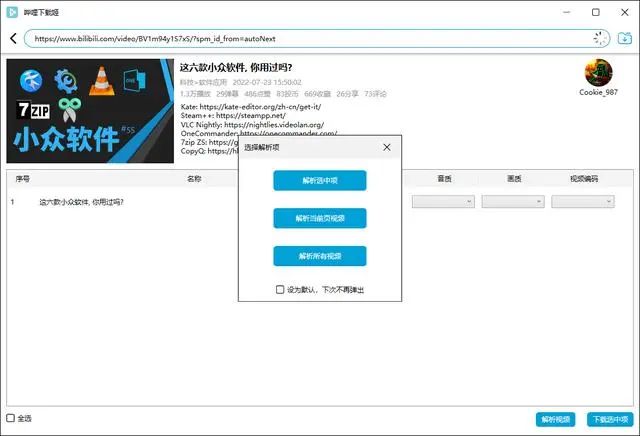The image size is (640, 436).
Task: Click the 下载选中项 button
Action: pyautogui.click(x=610, y=419)
